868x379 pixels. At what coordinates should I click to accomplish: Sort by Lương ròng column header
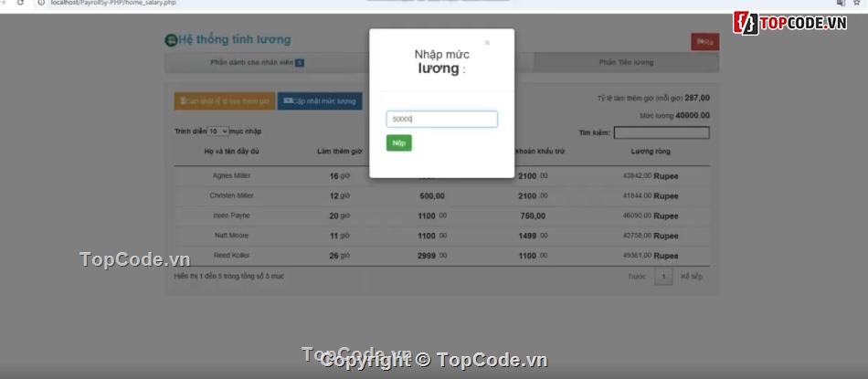(x=651, y=151)
